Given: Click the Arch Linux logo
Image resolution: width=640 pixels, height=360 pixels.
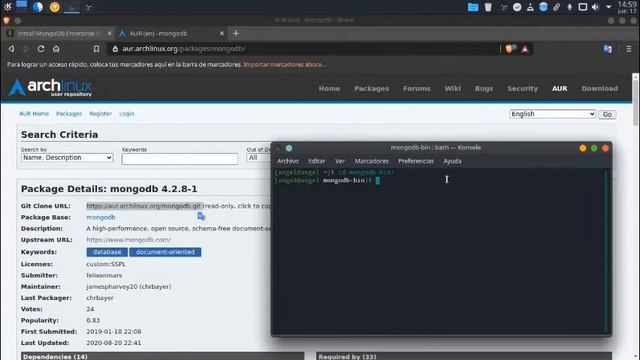Looking at the screenshot, I should [50, 87].
